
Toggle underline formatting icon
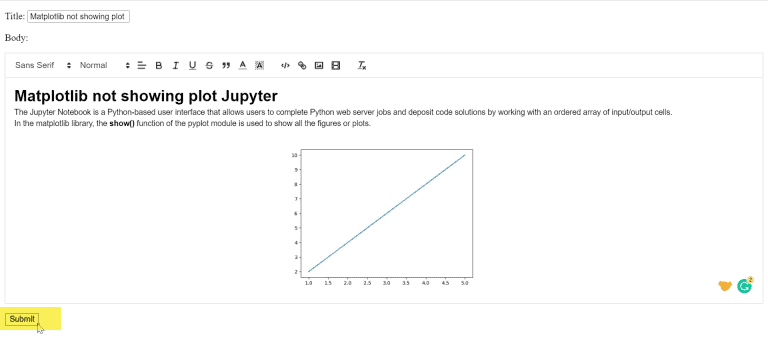pyautogui.click(x=192, y=66)
